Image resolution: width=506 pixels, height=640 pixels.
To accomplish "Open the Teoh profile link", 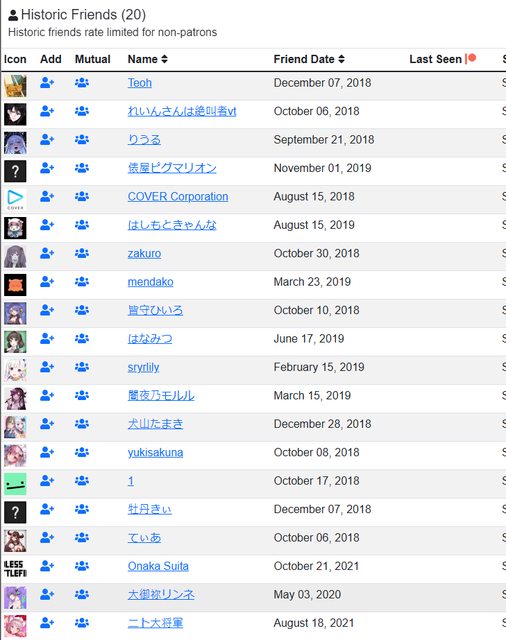I will tap(140, 83).
